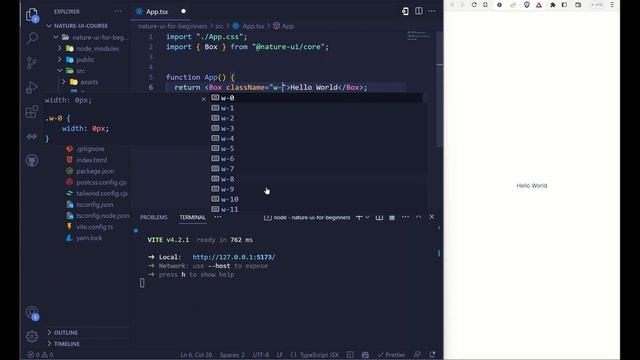Add a new terminal with plus icon
This screenshot has height=360, width=640.
pyautogui.click(x=359, y=218)
